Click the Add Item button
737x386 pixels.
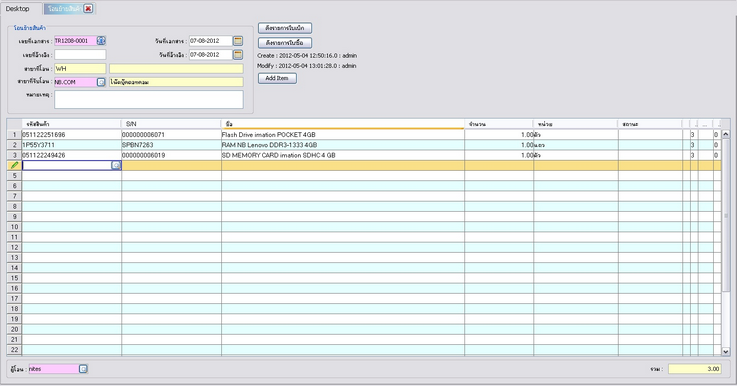pos(277,79)
